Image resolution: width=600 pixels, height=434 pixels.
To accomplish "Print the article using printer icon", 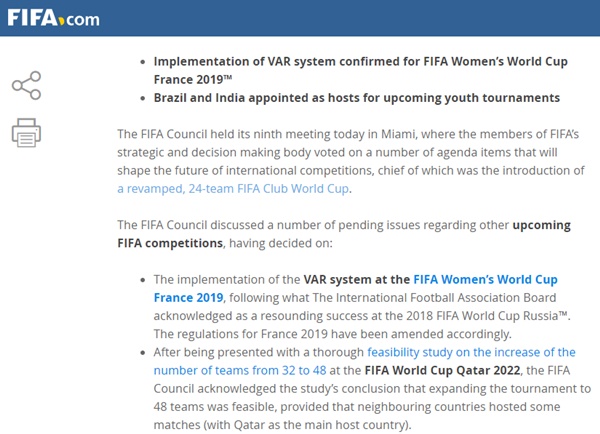I will click(x=26, y=133).
